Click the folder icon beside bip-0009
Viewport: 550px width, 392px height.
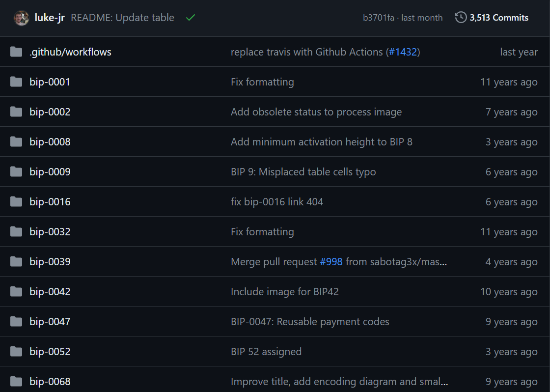[16, 172]
